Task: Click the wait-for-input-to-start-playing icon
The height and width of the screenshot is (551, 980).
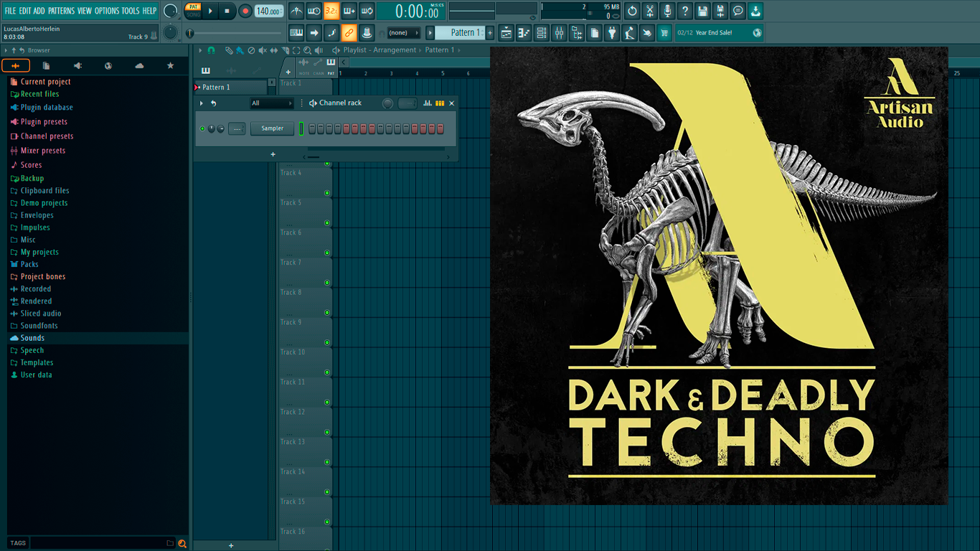Action: click(x=314, y=11)
